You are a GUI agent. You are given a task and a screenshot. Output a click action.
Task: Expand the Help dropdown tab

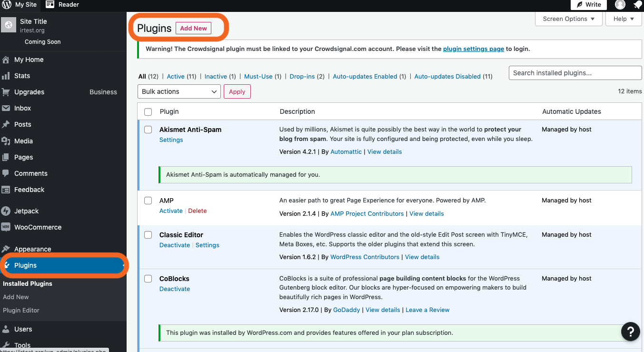pyautogui.click(x=624, y=19)
